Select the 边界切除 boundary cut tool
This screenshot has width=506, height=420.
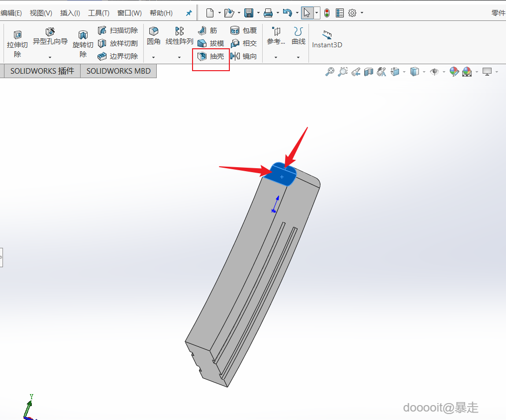pos(118,56)
